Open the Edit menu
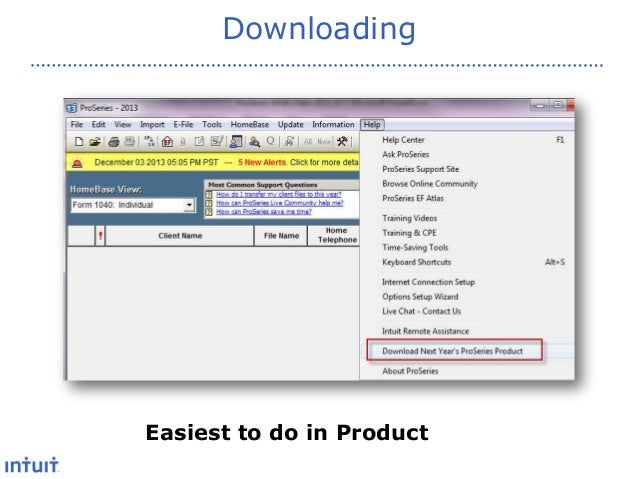The image size is (638, 479). pyautogui.click(x=98, y=125)
